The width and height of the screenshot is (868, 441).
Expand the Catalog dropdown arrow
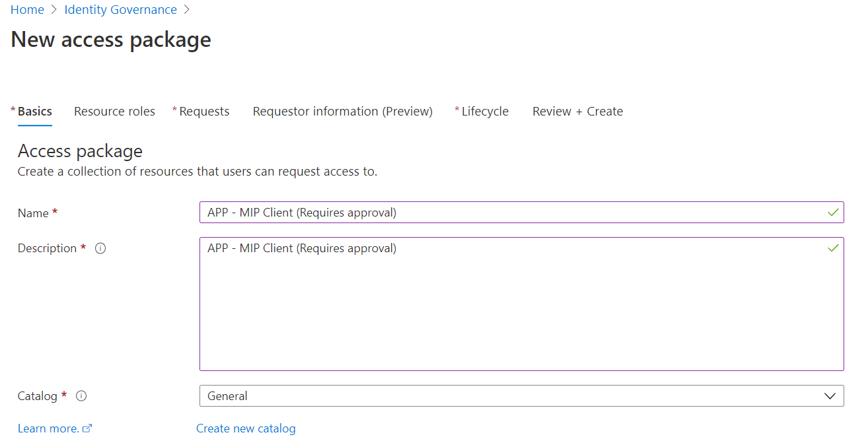(x=830, y=396)
